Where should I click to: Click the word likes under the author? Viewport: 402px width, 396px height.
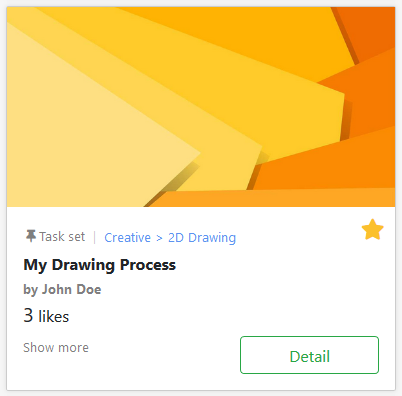tap(54, 316)
